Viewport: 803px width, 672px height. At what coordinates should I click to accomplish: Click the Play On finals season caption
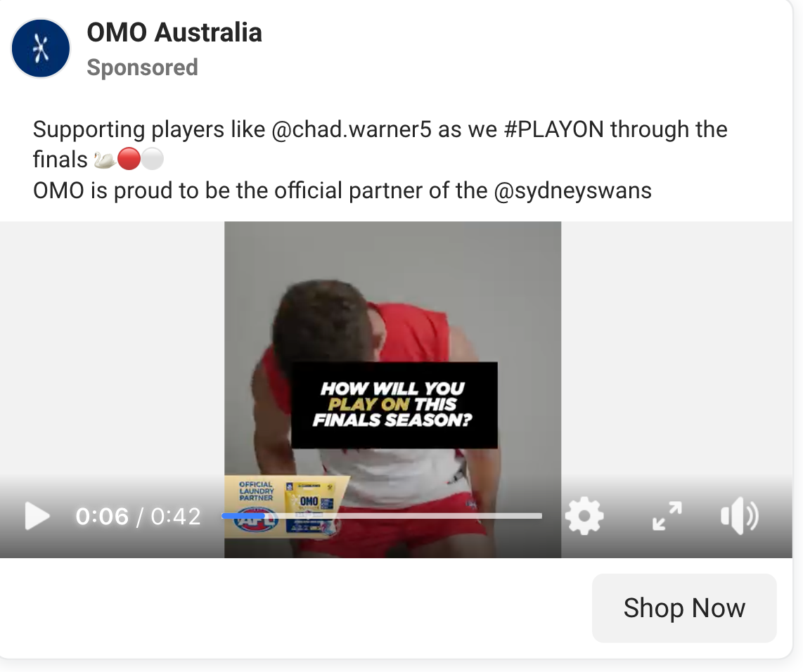click(394, 405)
